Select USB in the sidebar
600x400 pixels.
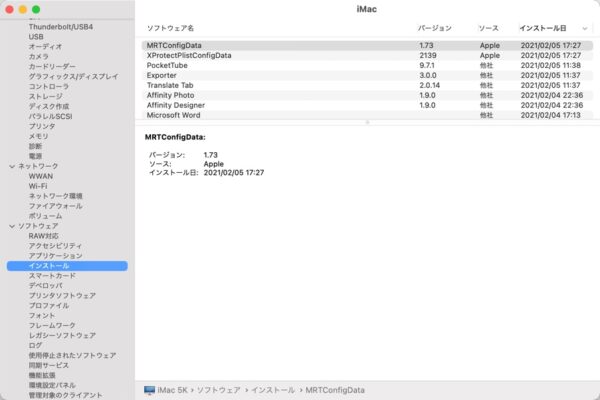coord(36,37)
